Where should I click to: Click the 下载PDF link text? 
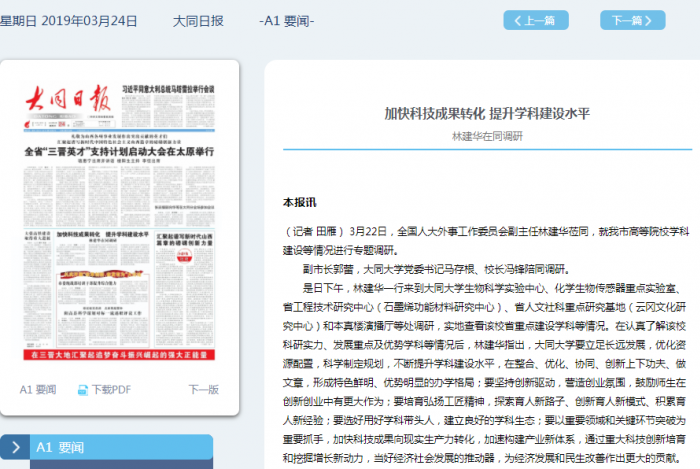pos(111,390)
